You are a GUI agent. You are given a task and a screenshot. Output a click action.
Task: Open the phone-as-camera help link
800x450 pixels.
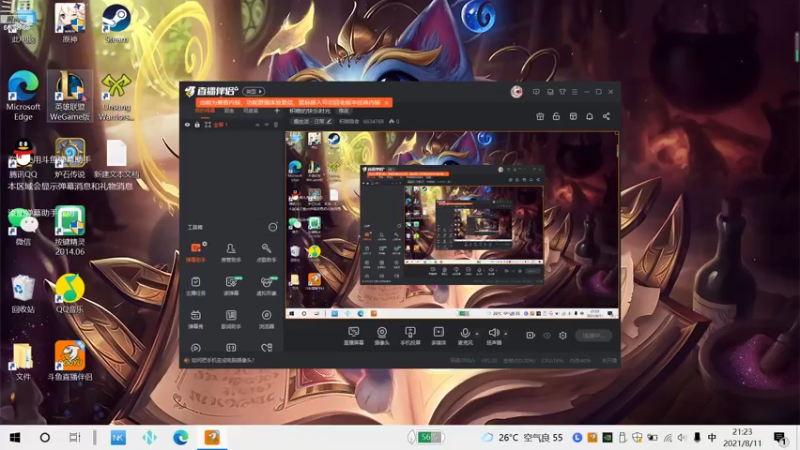coord(222,360)
